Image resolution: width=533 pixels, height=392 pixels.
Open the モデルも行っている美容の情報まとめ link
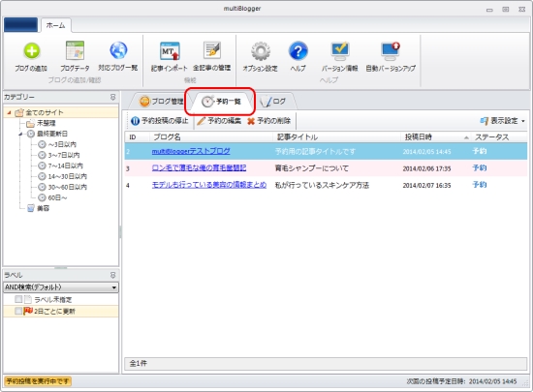click(209, 185)
